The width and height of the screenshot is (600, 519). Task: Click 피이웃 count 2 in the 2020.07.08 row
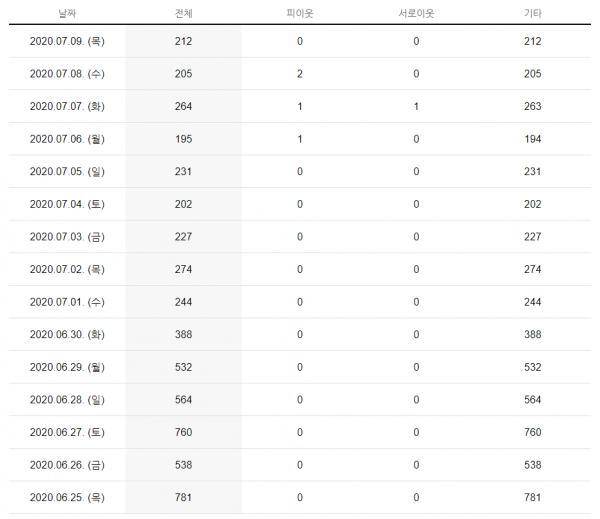(x=299, y=73)
